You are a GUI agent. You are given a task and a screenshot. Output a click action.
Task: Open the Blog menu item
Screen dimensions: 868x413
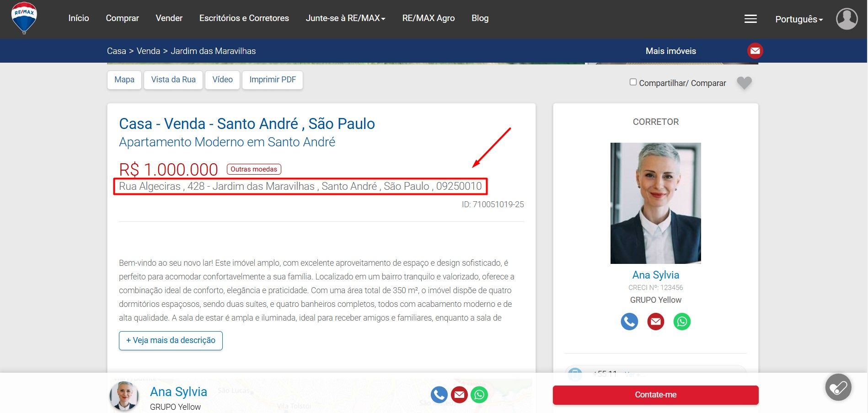[480, 18]
